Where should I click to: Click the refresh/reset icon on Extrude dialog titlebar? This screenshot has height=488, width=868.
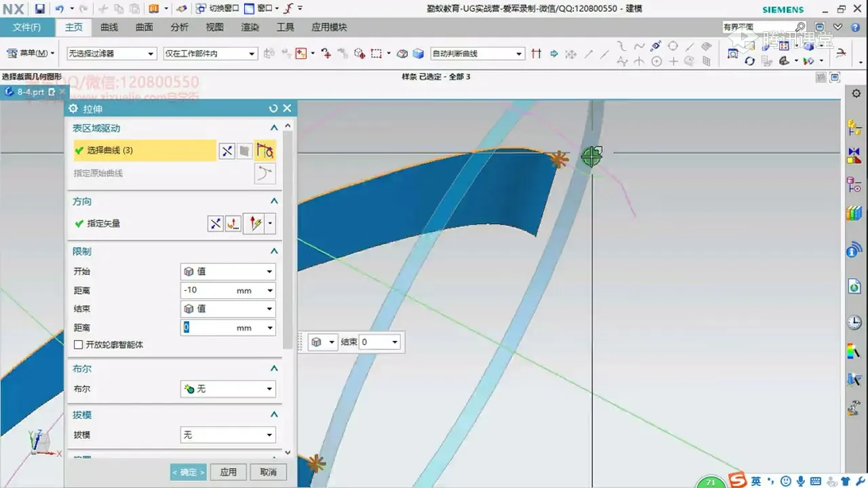pyautogui.click(x=273, y=108)
